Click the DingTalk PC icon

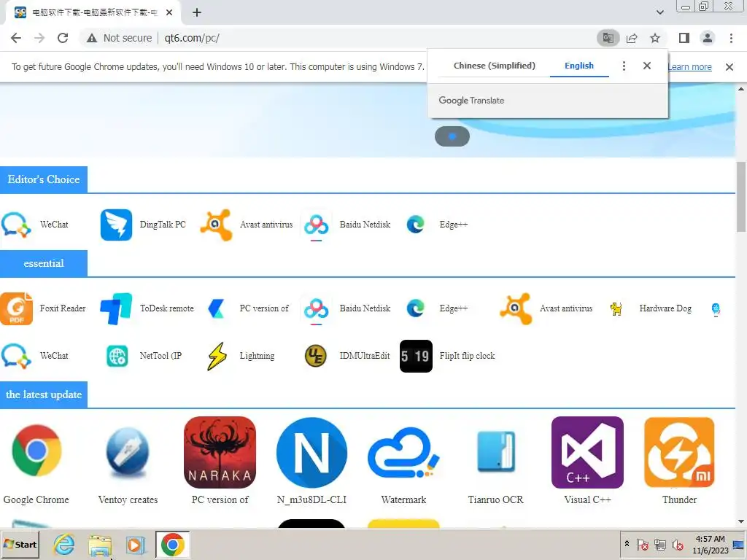click(x=116, y=225)
